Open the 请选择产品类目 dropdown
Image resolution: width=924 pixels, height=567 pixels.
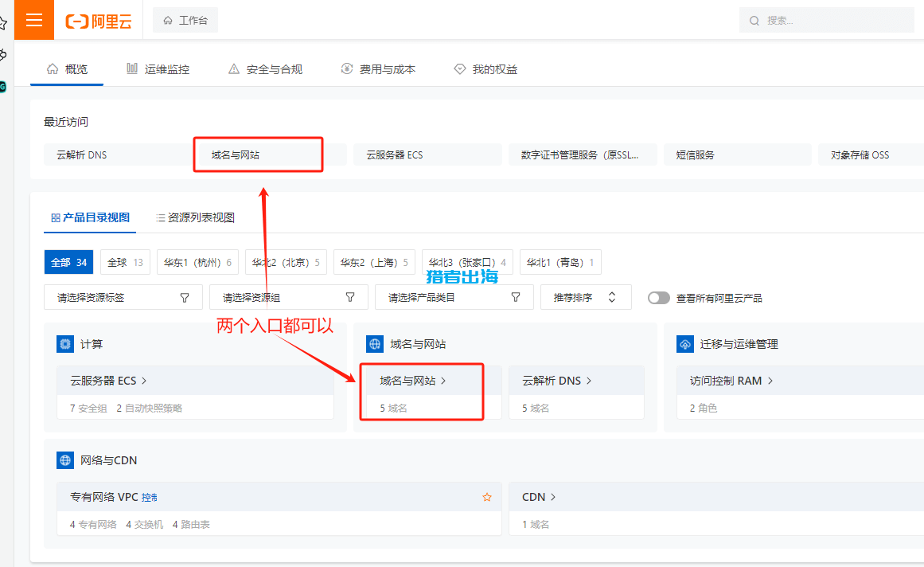pyautogui.click(x=454, y=297)
